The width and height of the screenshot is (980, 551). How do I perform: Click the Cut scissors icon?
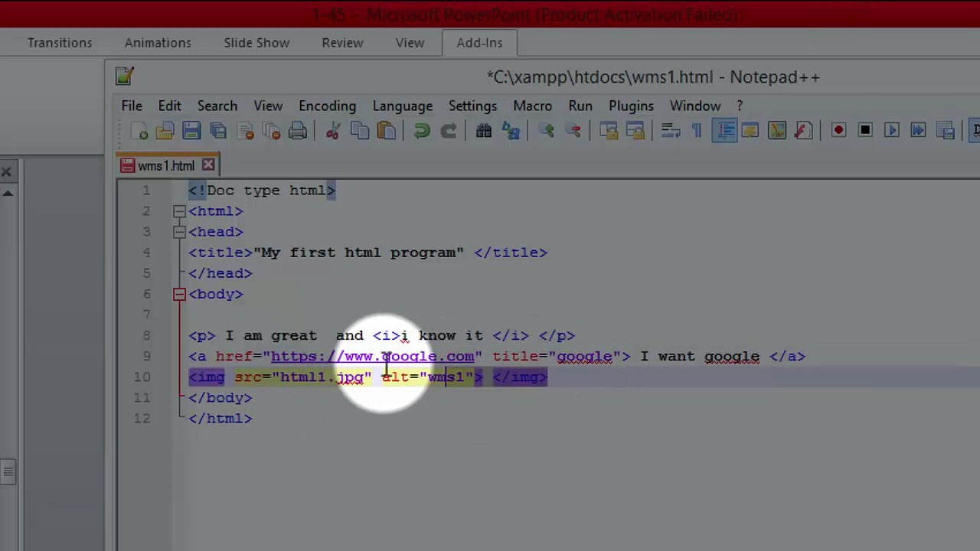332,131
